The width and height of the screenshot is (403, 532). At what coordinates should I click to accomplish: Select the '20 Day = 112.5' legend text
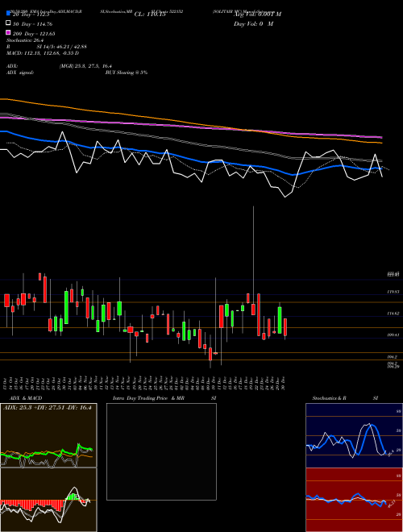[x=31, y=15]
